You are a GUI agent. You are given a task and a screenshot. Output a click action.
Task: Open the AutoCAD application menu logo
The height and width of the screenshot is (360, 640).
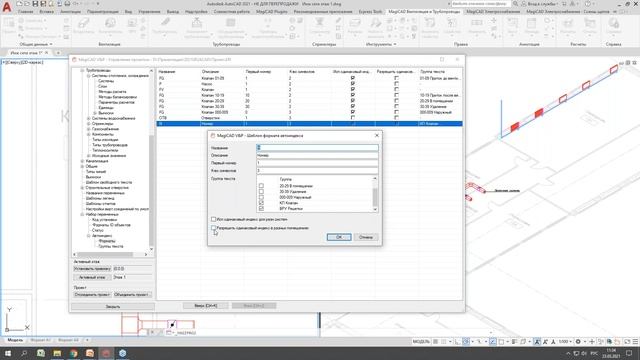[x=7, y=7]
